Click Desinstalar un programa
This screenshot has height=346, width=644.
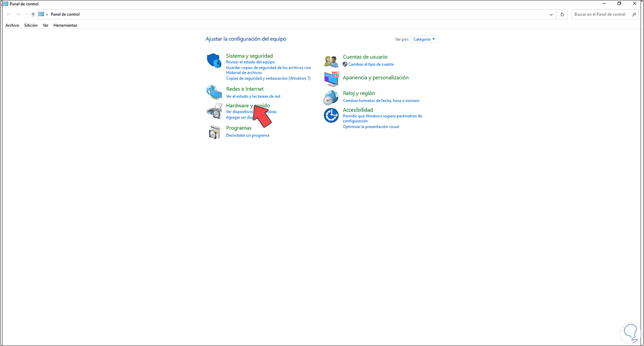248,135
